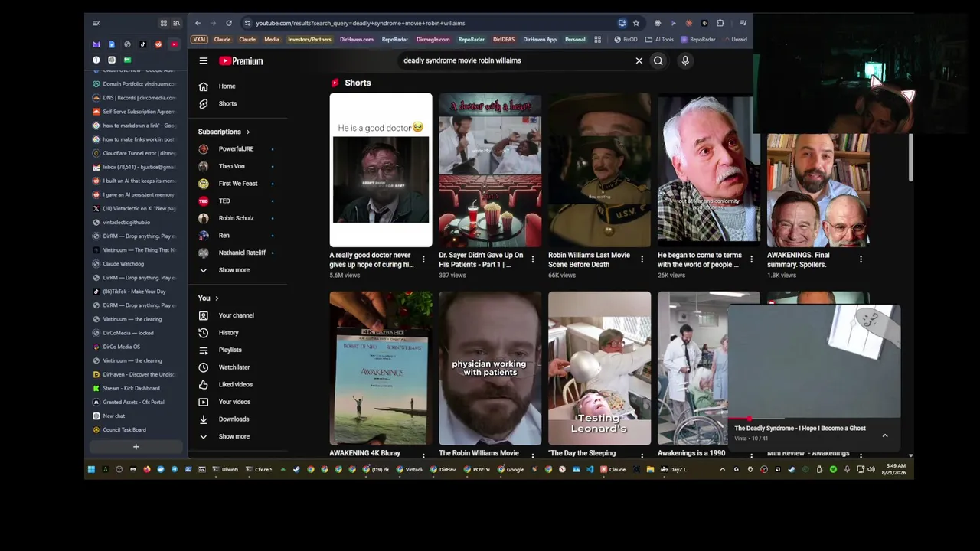Screen dimensions: 980x551
Task: Click the browser address bar URL
Action: point(360,23)
